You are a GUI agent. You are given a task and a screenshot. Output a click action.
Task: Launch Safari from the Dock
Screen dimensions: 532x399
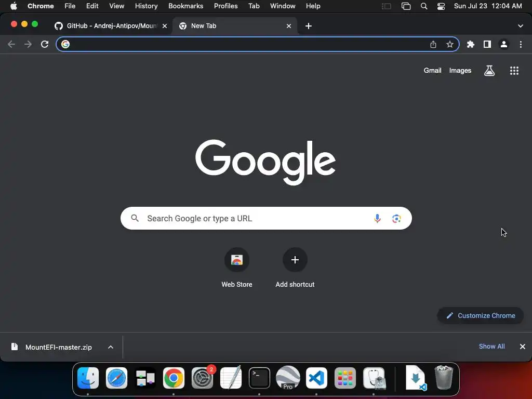click(116, 378)
